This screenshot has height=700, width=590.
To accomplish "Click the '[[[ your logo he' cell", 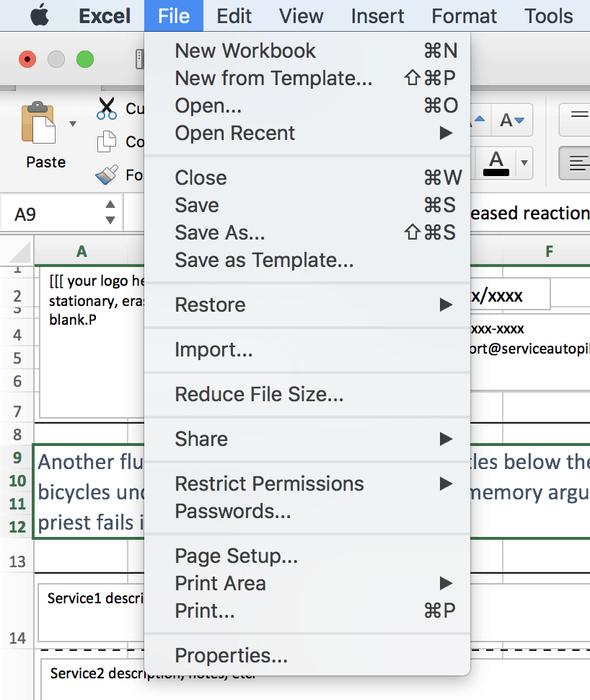I will [x=92, y=342].
